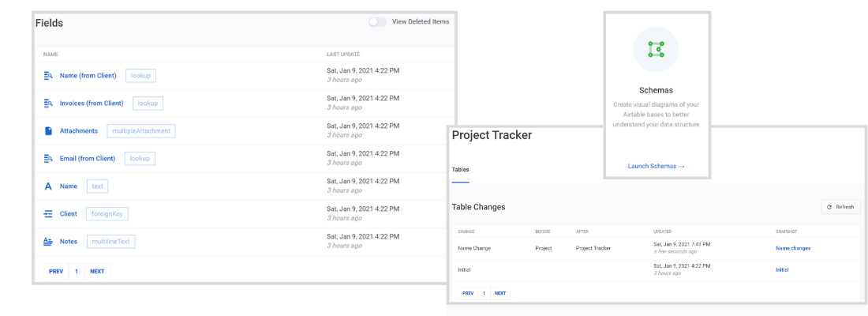This screenshot has width=868, height=316.
Task: Click the lookup icon beside Name (from Client)
Action: click(x=48, y=76)
